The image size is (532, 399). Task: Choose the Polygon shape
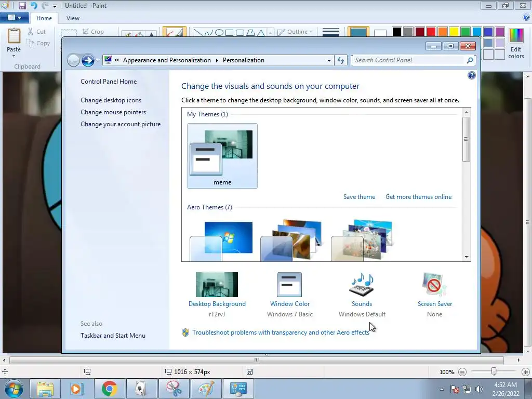tap(250, 33)
